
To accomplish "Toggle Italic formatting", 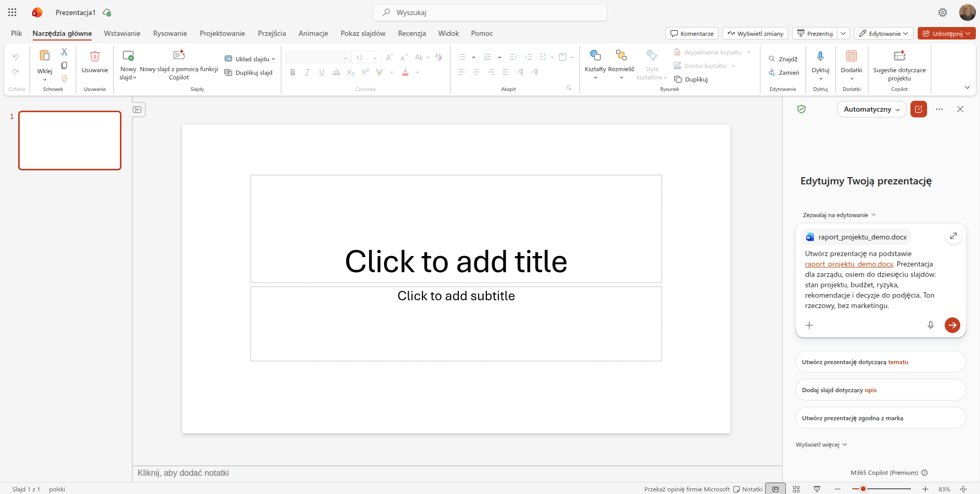I will pyautogui.click(x=307, y=72).
